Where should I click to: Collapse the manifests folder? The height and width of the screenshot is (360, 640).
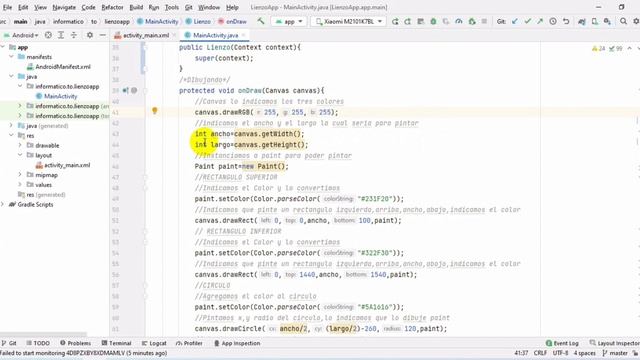[11, 57]
